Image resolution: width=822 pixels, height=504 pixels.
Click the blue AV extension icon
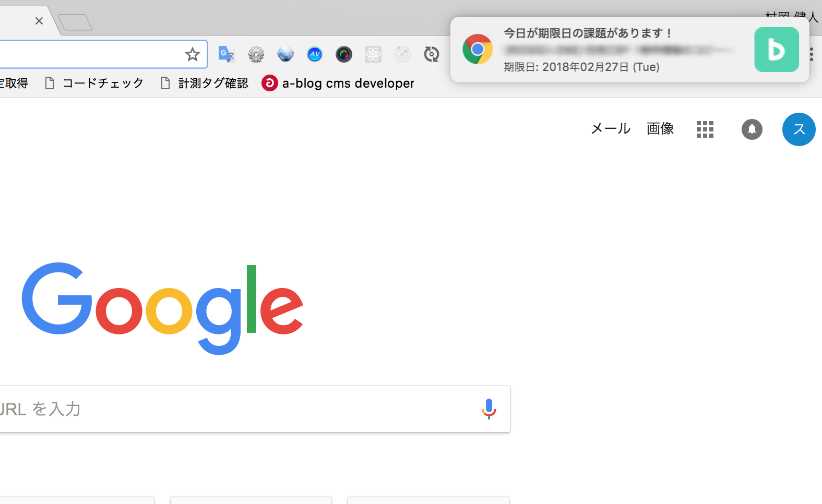[315, 54]
